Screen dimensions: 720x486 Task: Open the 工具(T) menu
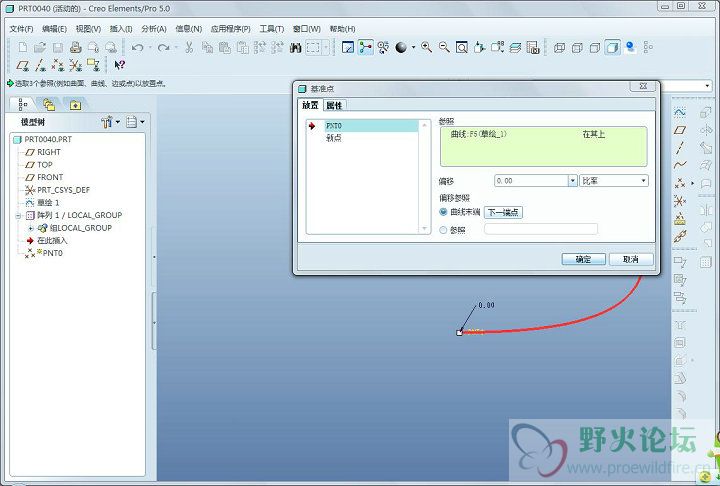(x=272, y=29)
